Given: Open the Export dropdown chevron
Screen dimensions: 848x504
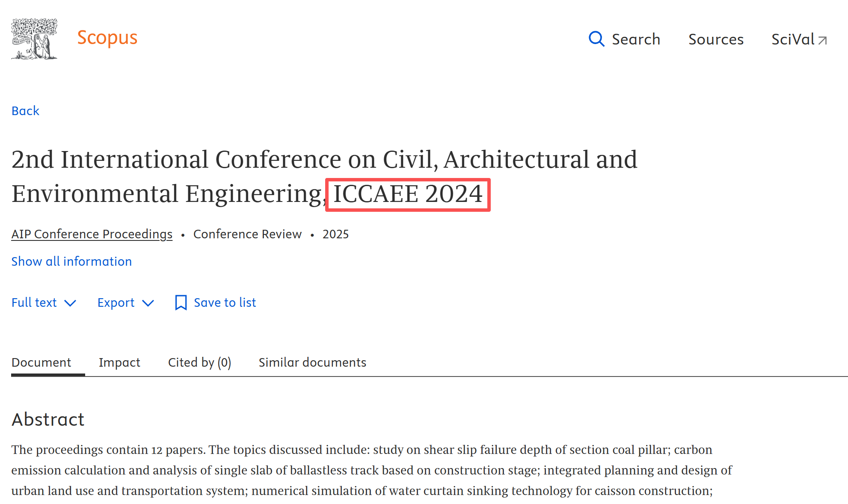Looking at the screenshot, I should 148,303.
